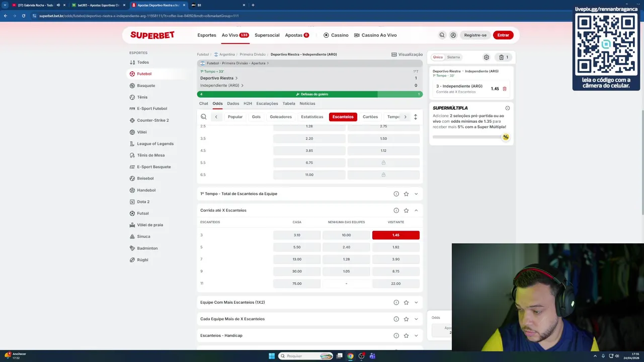Star the 1º Tempo Total de Escanteios da Equipe market

click(406, 194)
